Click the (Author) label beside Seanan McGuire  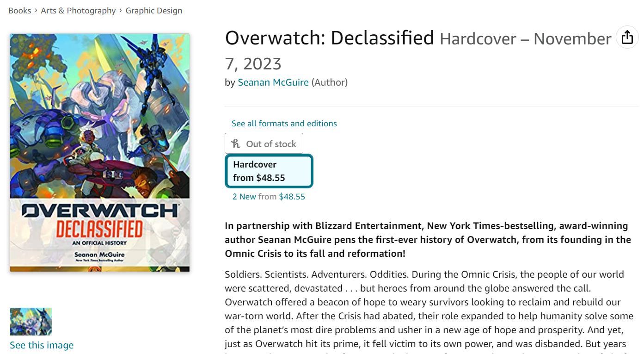pyautogui.click(x=329, y=82)
